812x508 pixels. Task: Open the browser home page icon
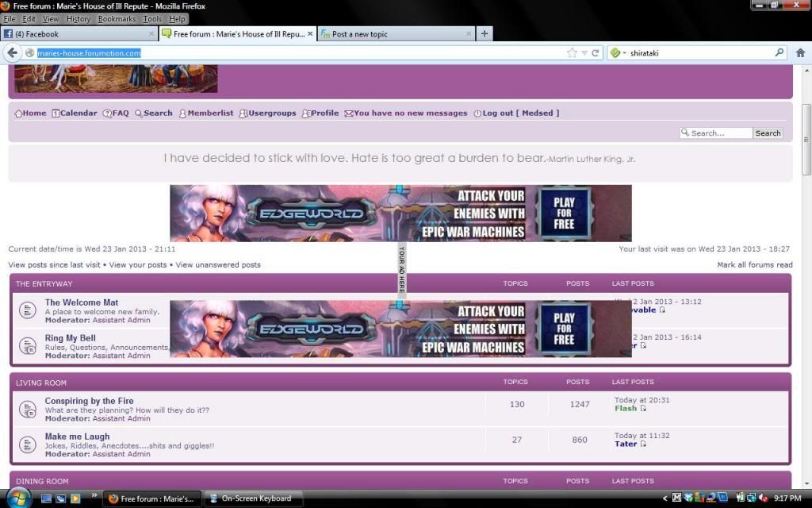point(800,53)
